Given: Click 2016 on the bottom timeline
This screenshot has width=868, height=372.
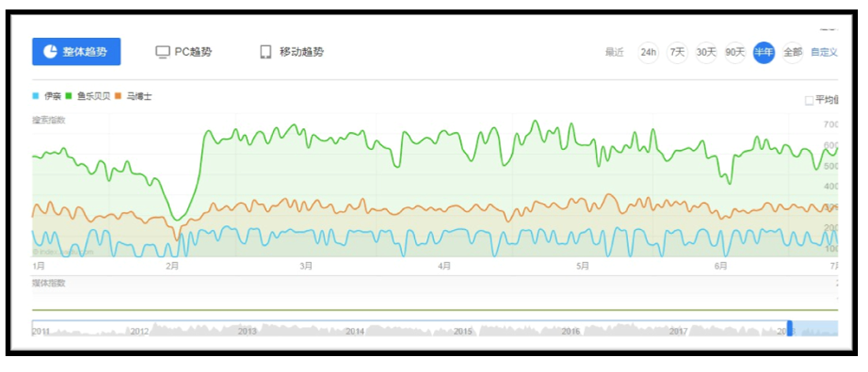Looking at the screenshot, I should tap(571, 332).
